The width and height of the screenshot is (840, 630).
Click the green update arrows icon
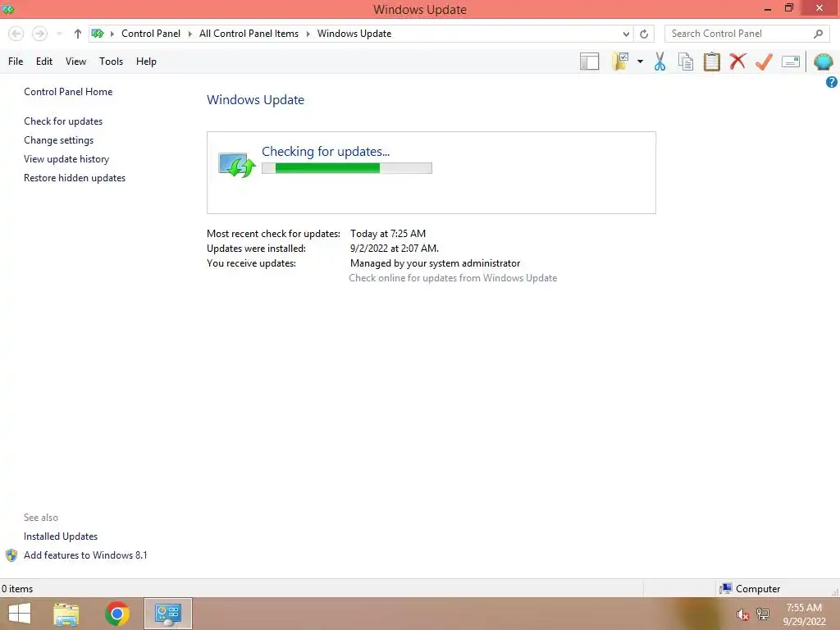pos(236,165)
